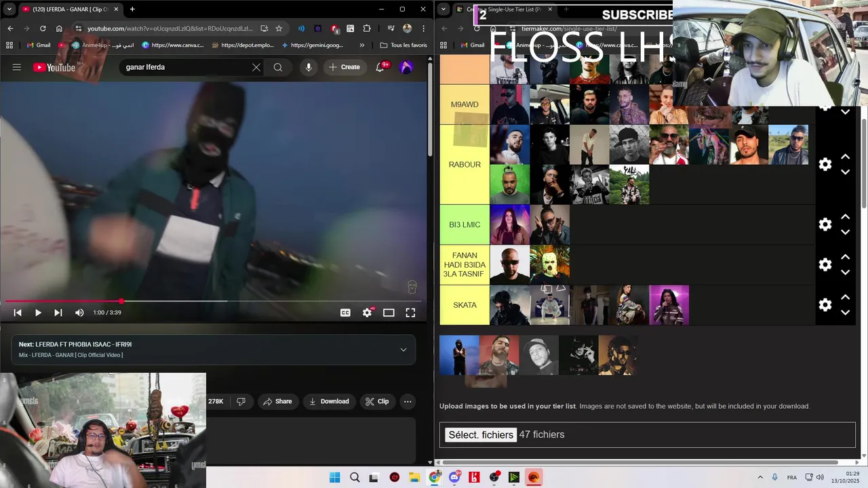Move the FANAN HADI B3IDA tier down
The image size is (868, 488).
[x=846, y=272]
